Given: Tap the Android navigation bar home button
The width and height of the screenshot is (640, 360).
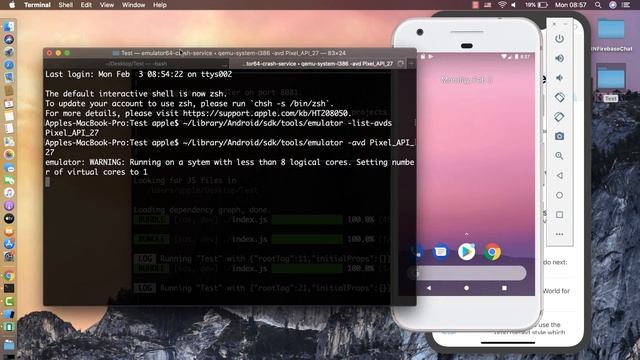Looking at the screenshot, I should click(466, 288).
